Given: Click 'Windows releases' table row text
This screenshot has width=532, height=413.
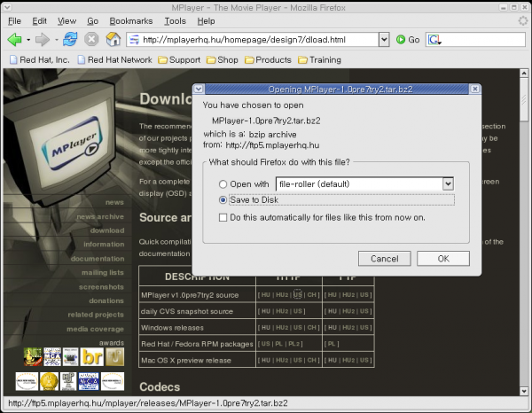Looking at the screenshot, I should point(172,328).
